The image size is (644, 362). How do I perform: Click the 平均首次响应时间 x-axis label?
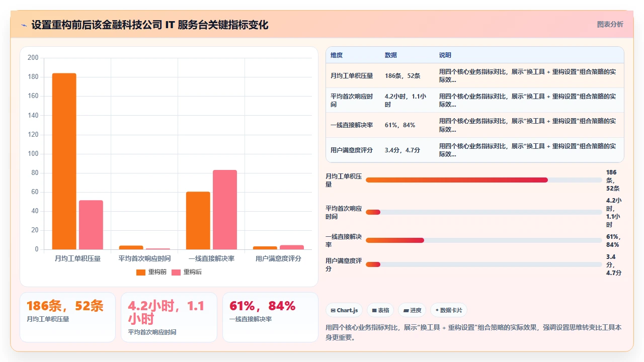tap(144, 258)
